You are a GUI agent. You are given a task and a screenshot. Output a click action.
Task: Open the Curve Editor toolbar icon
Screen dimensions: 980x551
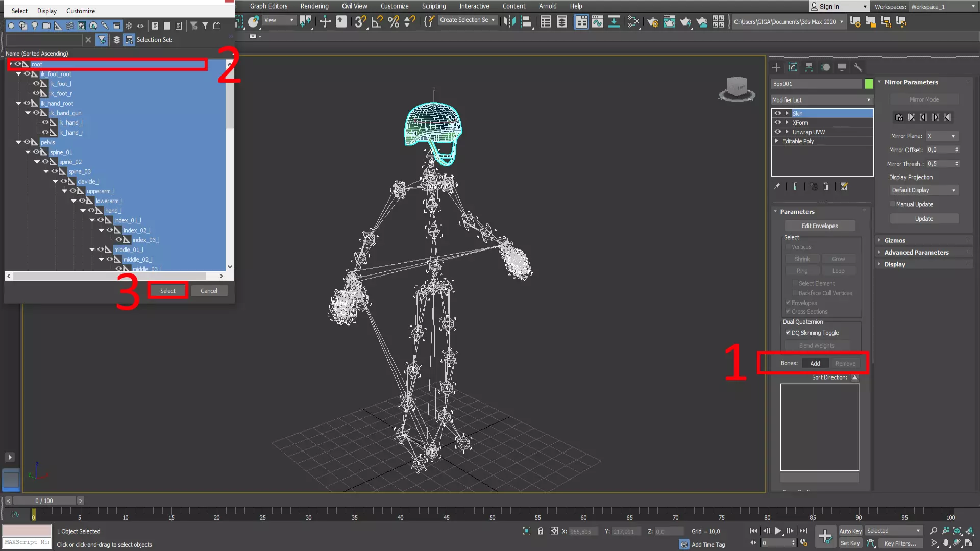point(598,21)
